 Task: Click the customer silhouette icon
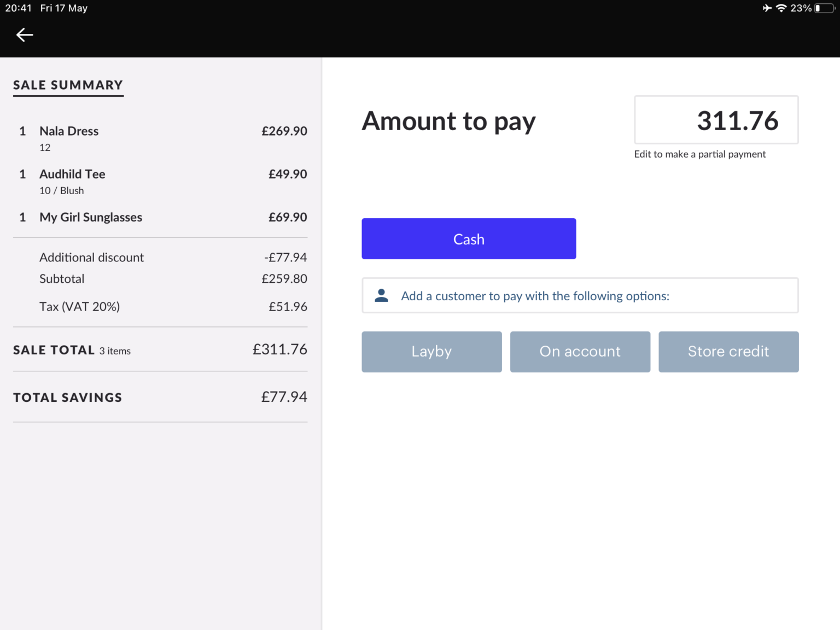tap(381, 295)
